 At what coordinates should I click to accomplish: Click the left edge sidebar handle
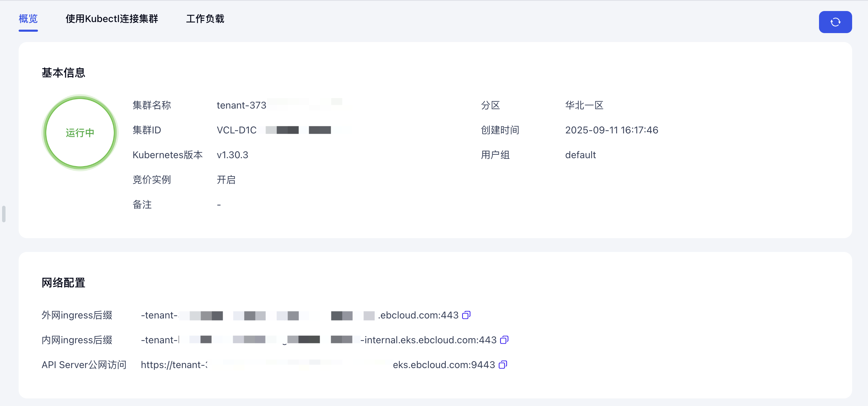click(4, 214)
